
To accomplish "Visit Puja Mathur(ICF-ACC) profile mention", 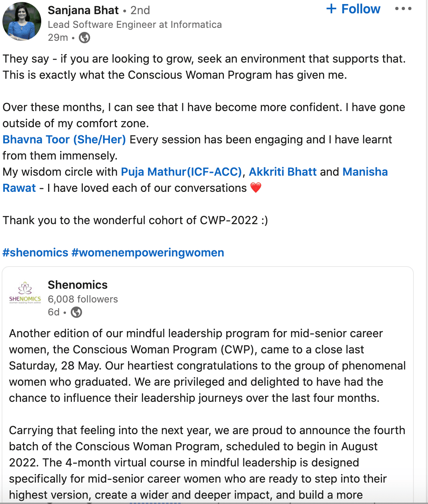I will tap(181, 172).
